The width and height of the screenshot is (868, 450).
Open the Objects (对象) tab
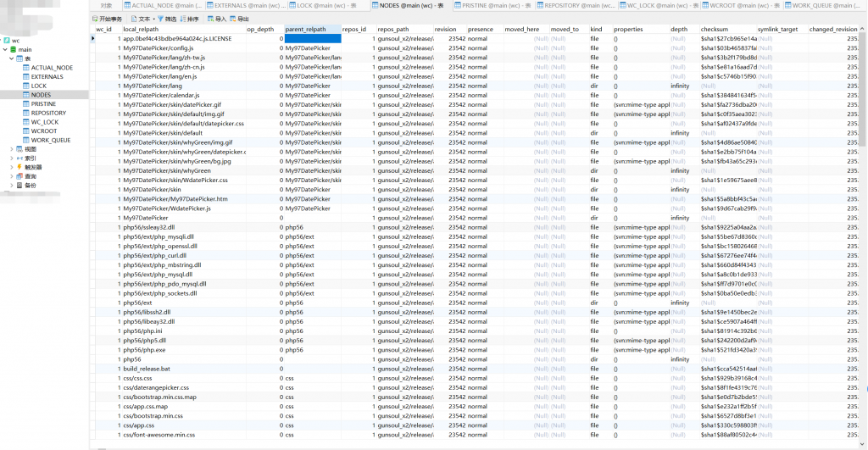(x=106, y=5)
